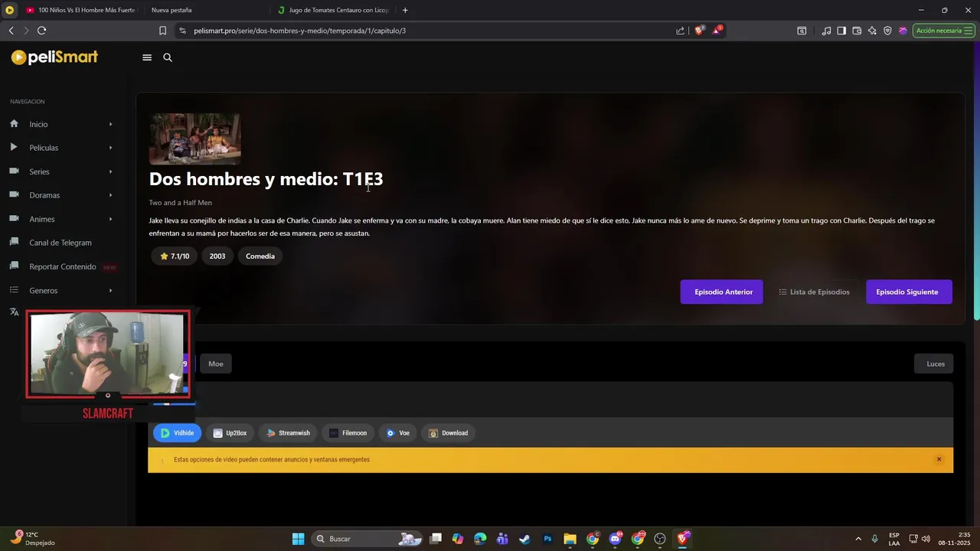Expand the Animes sidebar arrow
This screenshot has width=980, height=551.
pyautogui.click(x=110, y=219)
